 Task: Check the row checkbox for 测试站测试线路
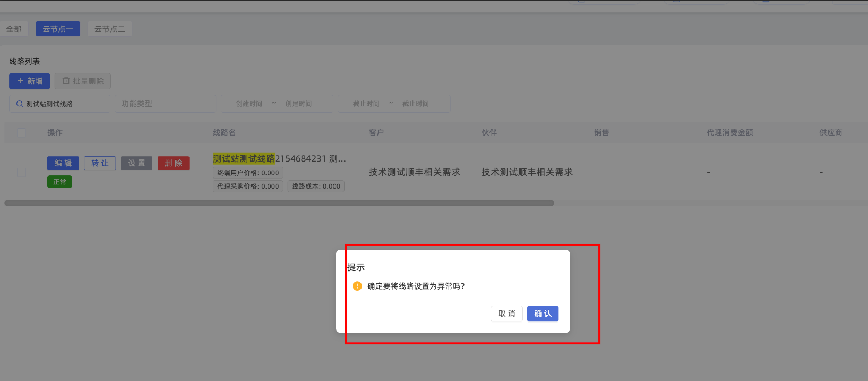click(x=22, y=172)
